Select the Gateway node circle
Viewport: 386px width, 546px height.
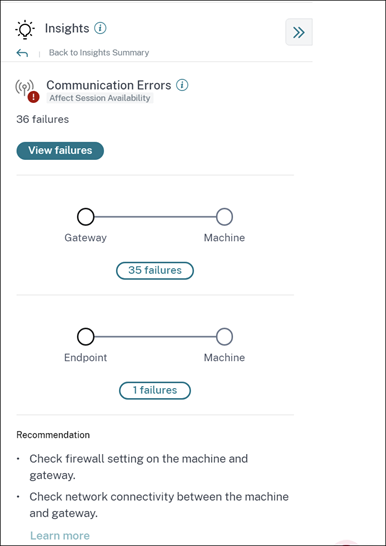[86, 217]
